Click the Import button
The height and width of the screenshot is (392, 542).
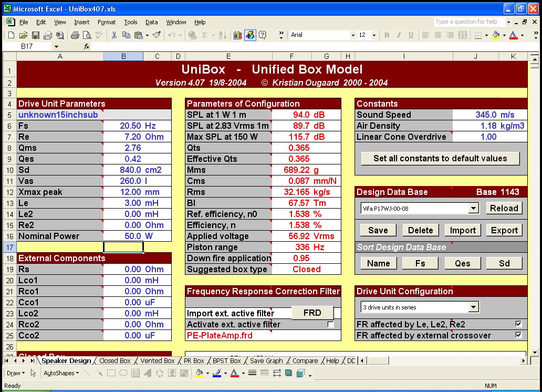click(463, 231)
